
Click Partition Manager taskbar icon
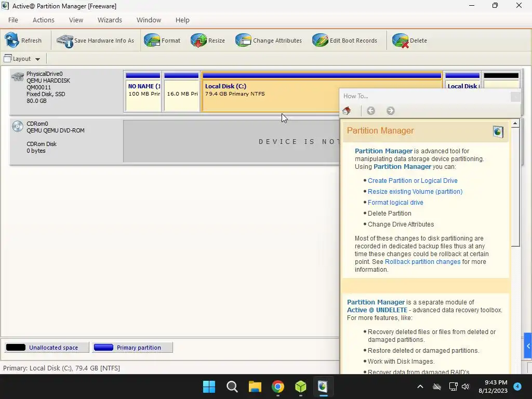(x=323, y=387)
